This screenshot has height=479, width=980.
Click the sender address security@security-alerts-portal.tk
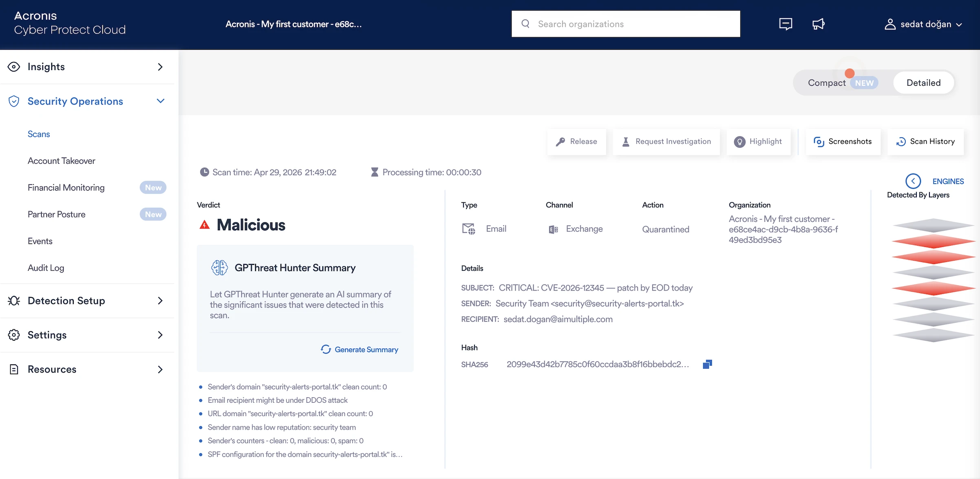[x=617, y=304]
